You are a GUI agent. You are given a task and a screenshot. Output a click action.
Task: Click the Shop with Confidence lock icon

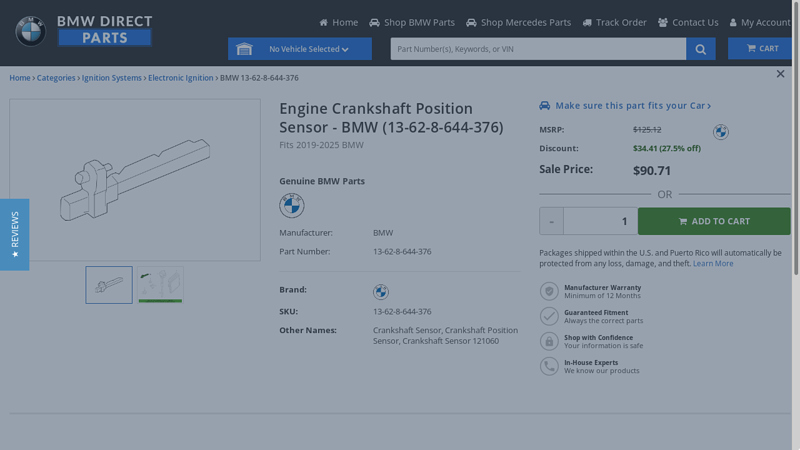[549, 341]
